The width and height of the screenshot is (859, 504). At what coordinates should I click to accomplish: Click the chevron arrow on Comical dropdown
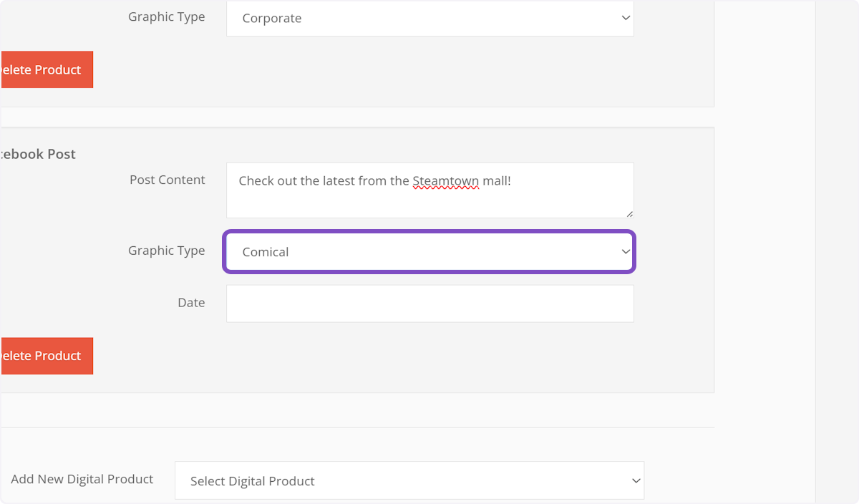[x=626, y=251]
